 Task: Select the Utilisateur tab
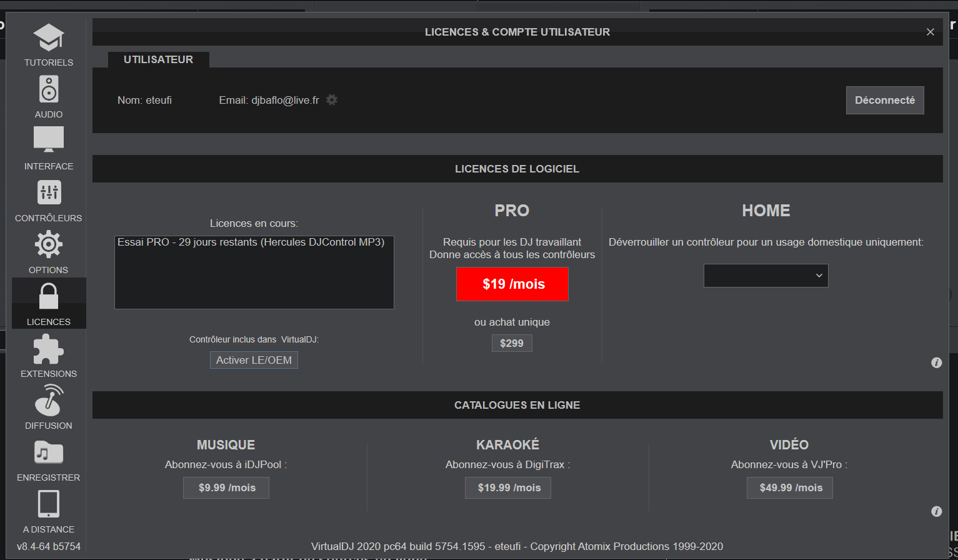click(158, 60)
